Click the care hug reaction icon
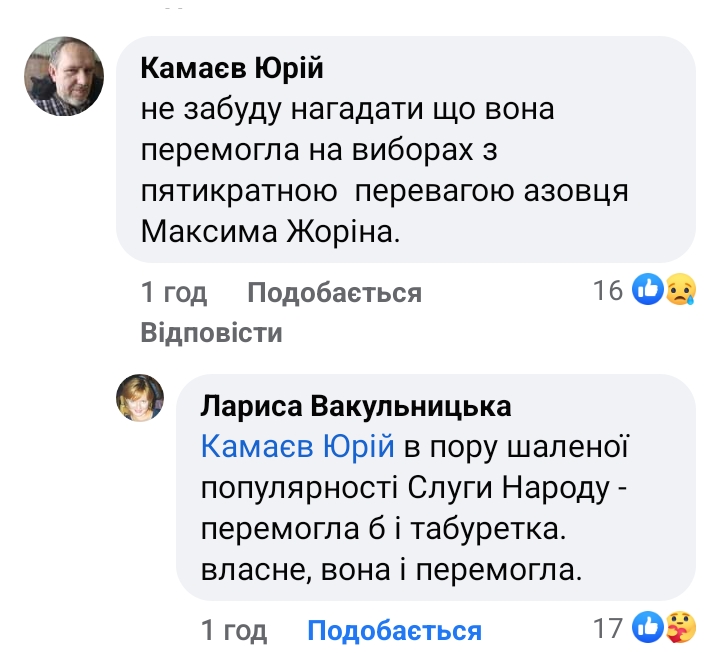 pyautogui.click(x=679, y=629)
